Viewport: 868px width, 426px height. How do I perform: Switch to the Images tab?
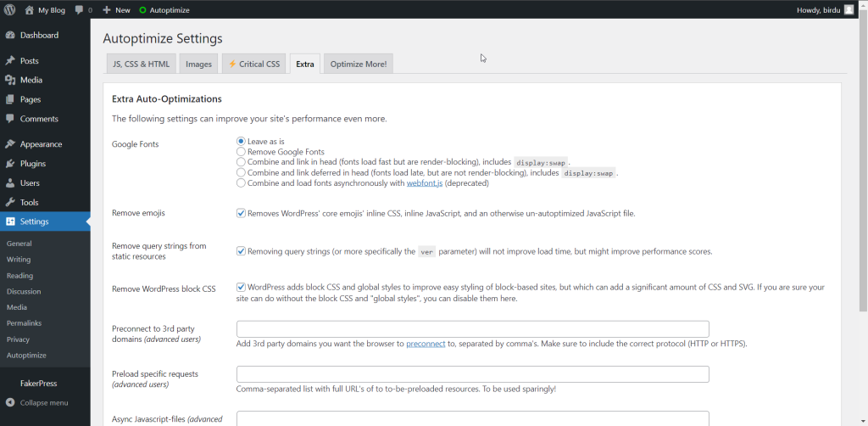198,64
